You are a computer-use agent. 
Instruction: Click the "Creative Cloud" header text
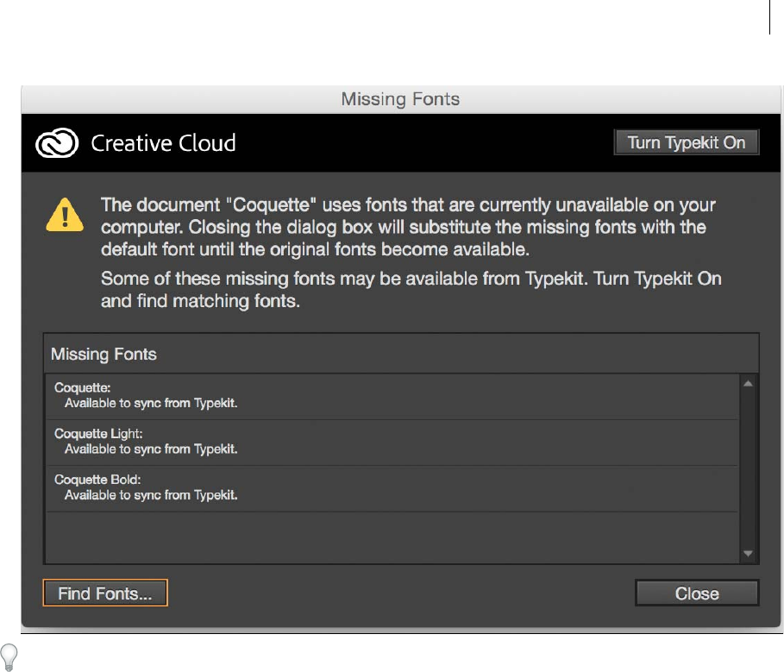point(163,143)
